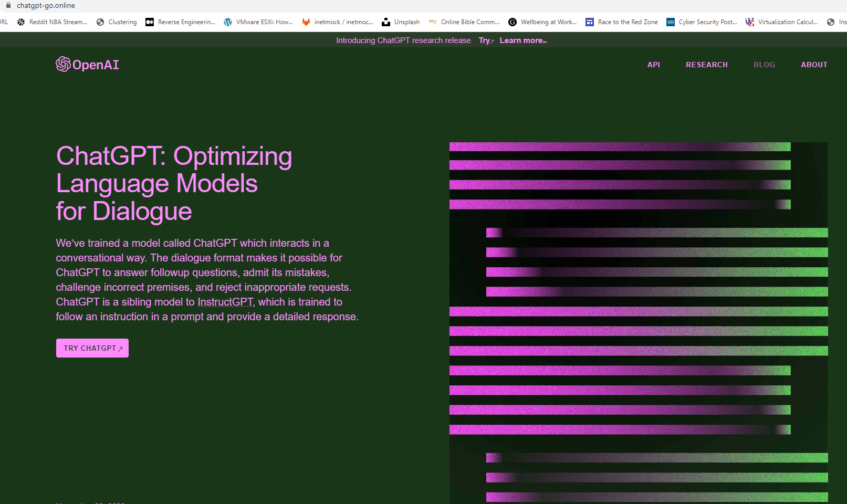Screen dimensions: 847x504
Task: Open the inetmock GitLab bookmark
Action: tap(338, 22)
